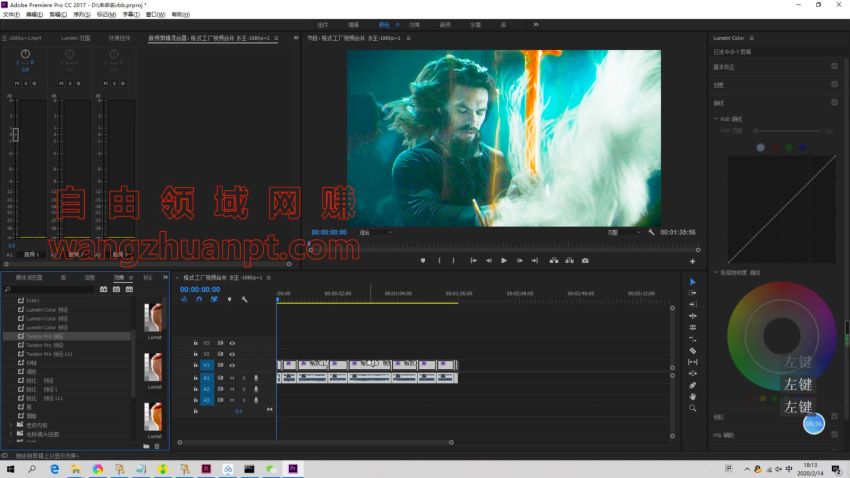This screenshot has width=850, height=478.
Task: Click the Extract button in Program Monitor
Action: click(x=569, y=261)
